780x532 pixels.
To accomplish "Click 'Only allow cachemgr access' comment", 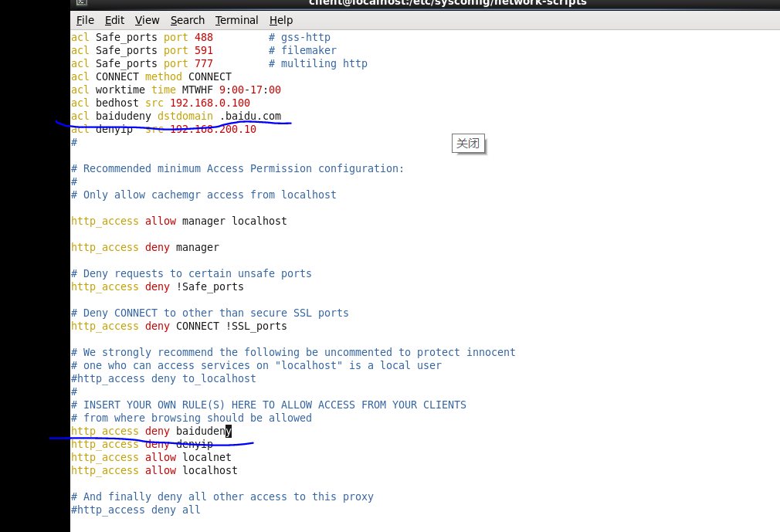I will (x=204, y=195).
